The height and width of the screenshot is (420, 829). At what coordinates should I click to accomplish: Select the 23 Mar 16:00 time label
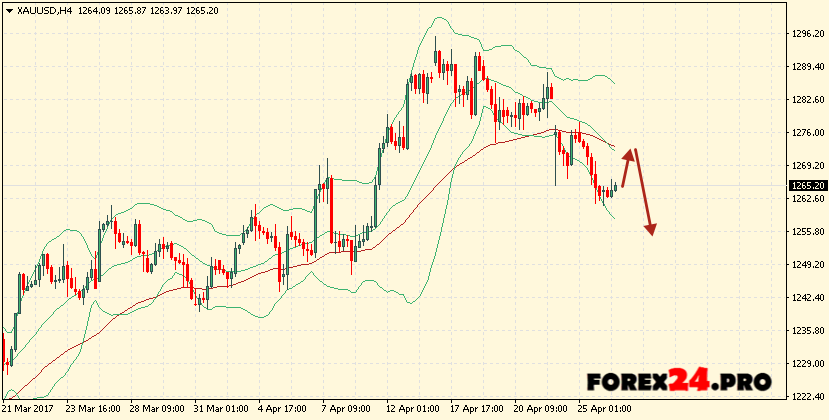[93, 409]
